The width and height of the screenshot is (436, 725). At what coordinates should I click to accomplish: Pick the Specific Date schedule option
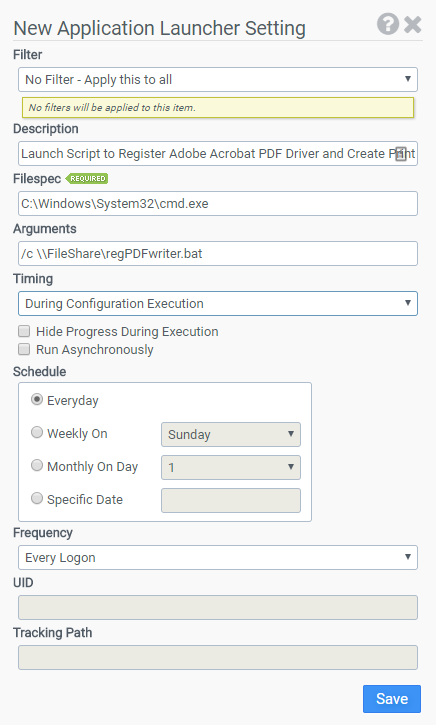tap(37, 498)
